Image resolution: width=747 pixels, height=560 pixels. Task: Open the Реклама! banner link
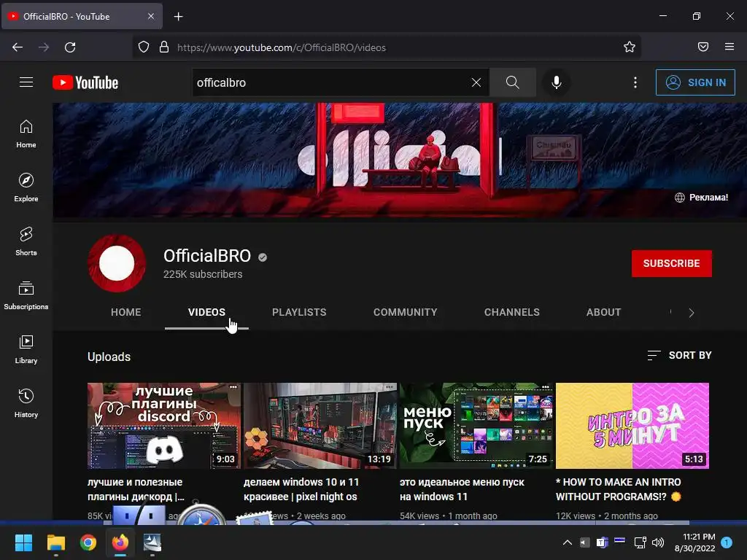pyautogui.click(x=702, y=197)
